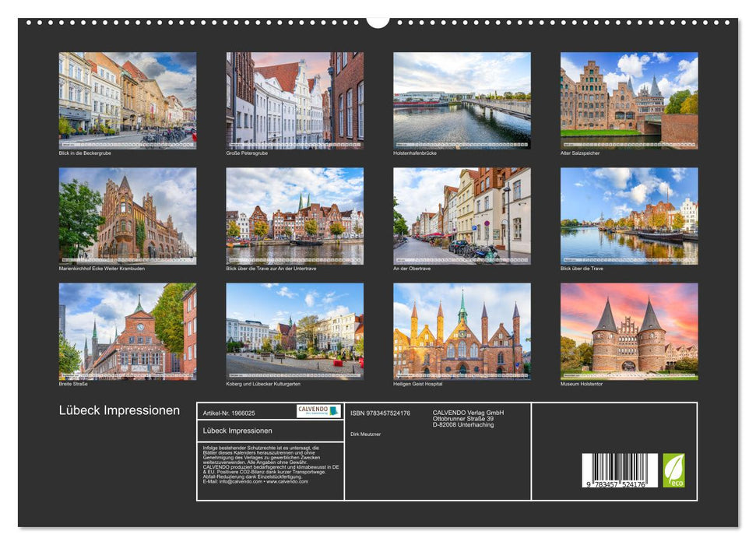Click the ISBN barcode
The image size is (756, 545).
[x=619, y=472]
